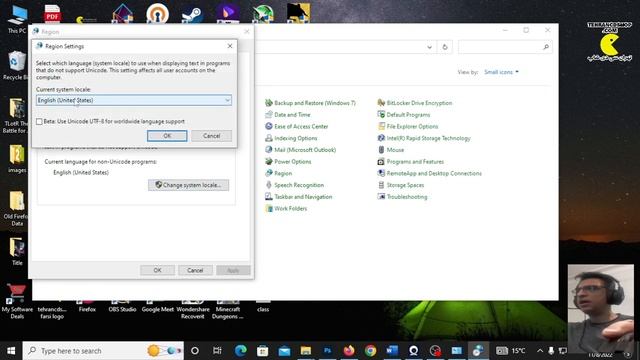
Task: Select Old Firefox Data folder on desktop
Action: tap(16, 209)
